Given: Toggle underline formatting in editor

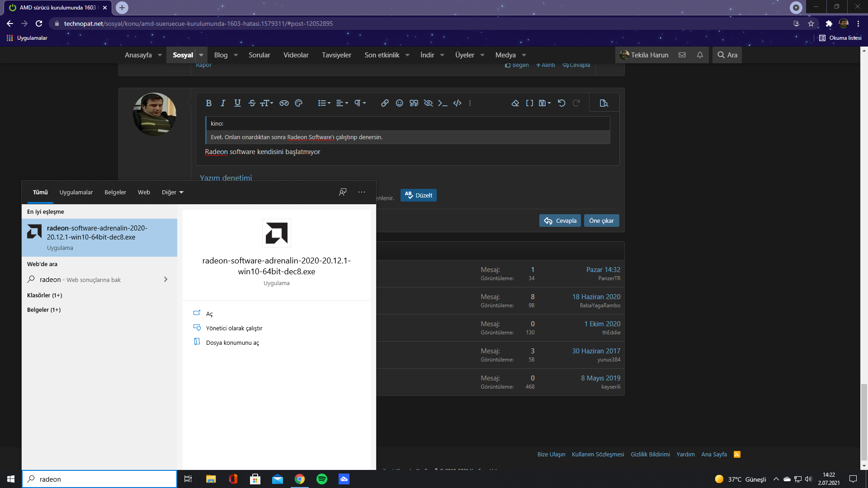Looking at the screenshot, I should pos(237,103).
